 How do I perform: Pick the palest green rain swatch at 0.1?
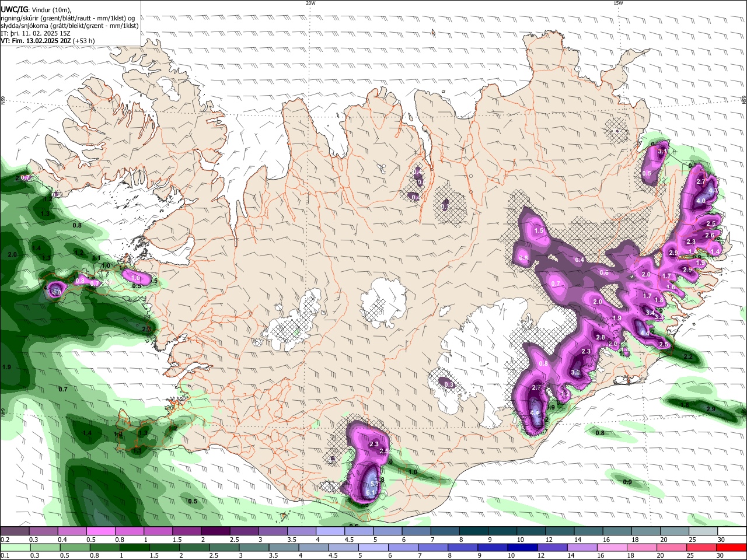coord(15,548)
